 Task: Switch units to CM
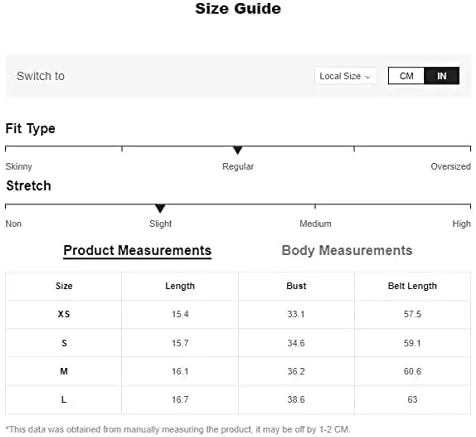406,76
